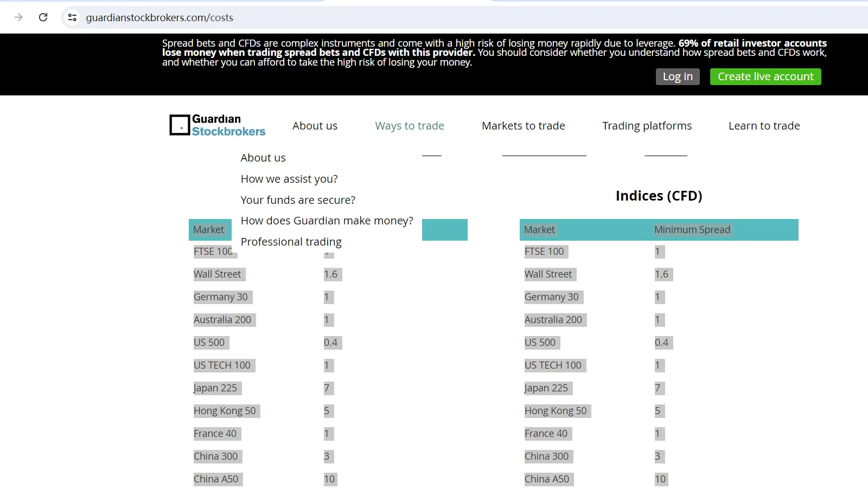
Task: Click France 40 in the Indices (CFD) table
Action: click(x=546, y=434)
